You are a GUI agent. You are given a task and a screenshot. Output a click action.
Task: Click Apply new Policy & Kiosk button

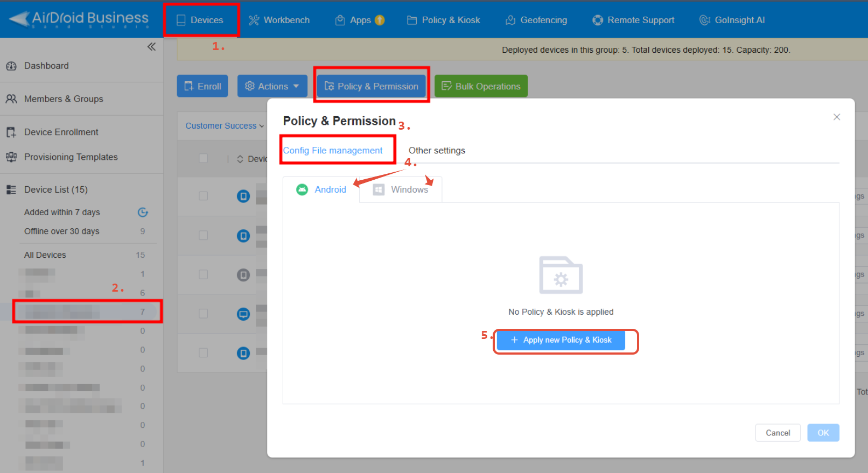pos(561,340)
